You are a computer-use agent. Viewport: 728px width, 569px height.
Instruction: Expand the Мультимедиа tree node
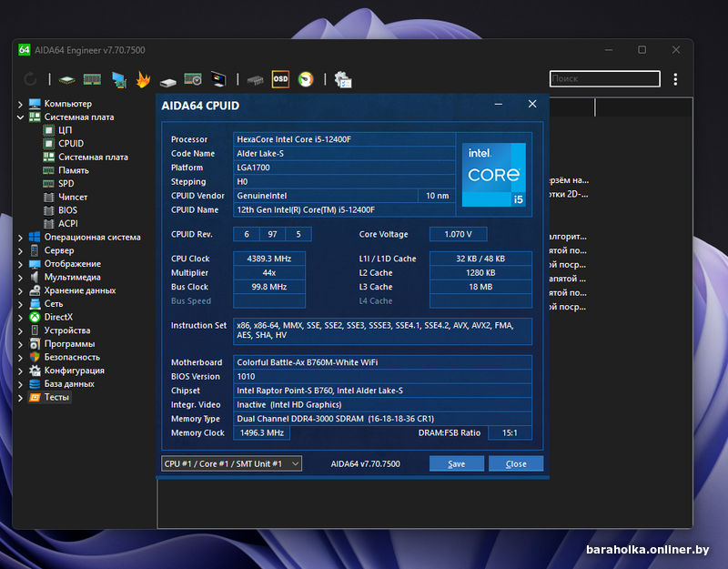coord(20,278)
